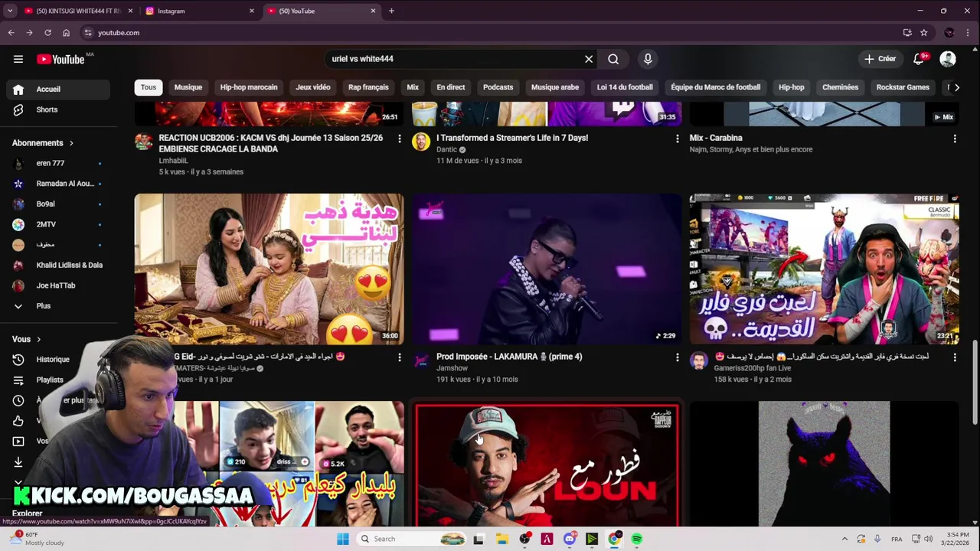Select the Tous filter chip

coord(149,87)
